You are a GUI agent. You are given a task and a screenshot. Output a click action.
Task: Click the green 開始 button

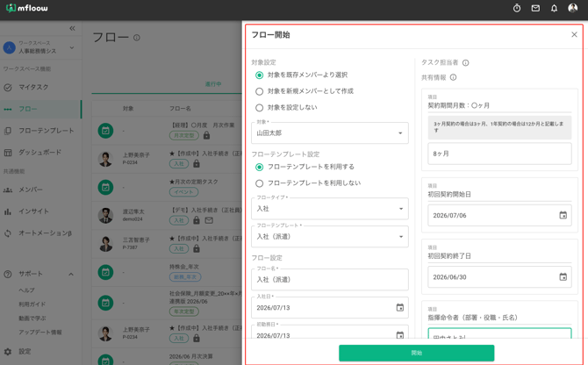point(416,353)
